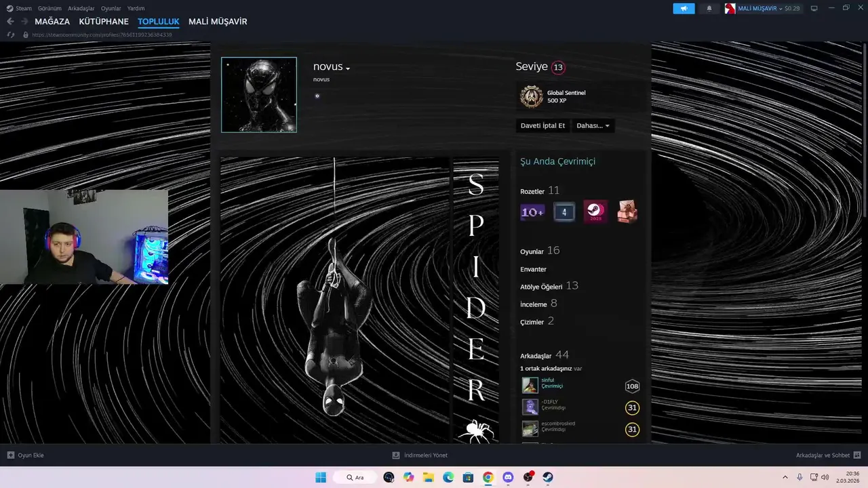Screen dimensions: 868x488
Task: Open the Steam announcements megaphone button
Action: click(684, 8)
